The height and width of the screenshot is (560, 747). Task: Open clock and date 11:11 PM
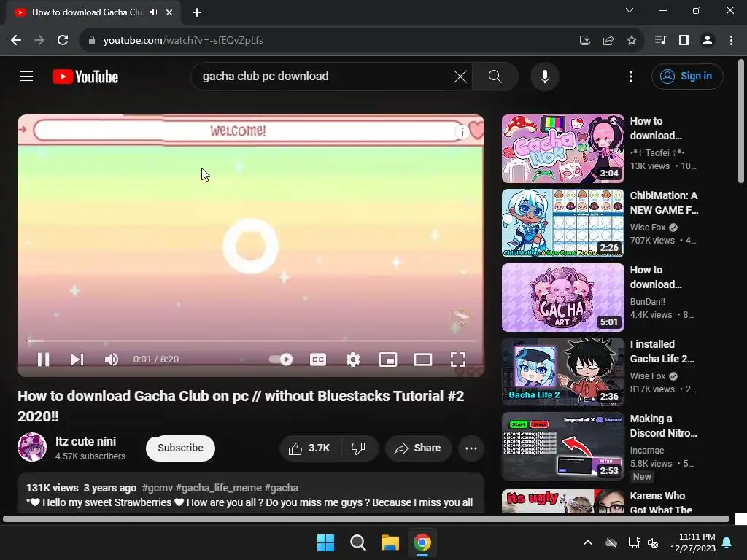tap(693, 542)
